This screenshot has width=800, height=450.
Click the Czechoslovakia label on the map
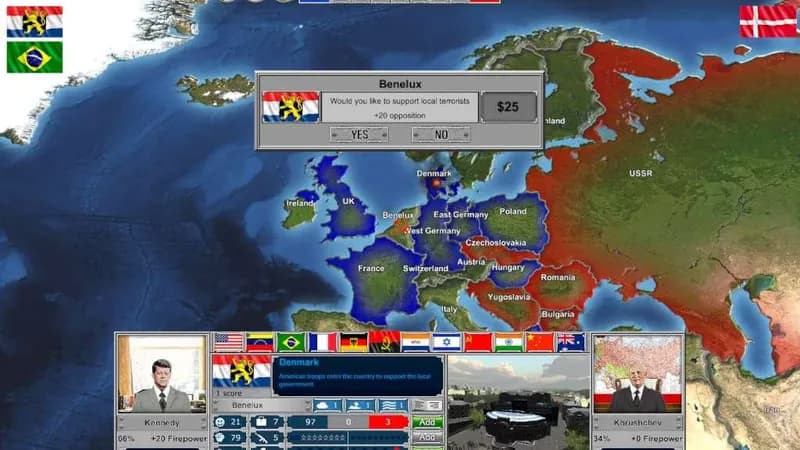point(495,242)
